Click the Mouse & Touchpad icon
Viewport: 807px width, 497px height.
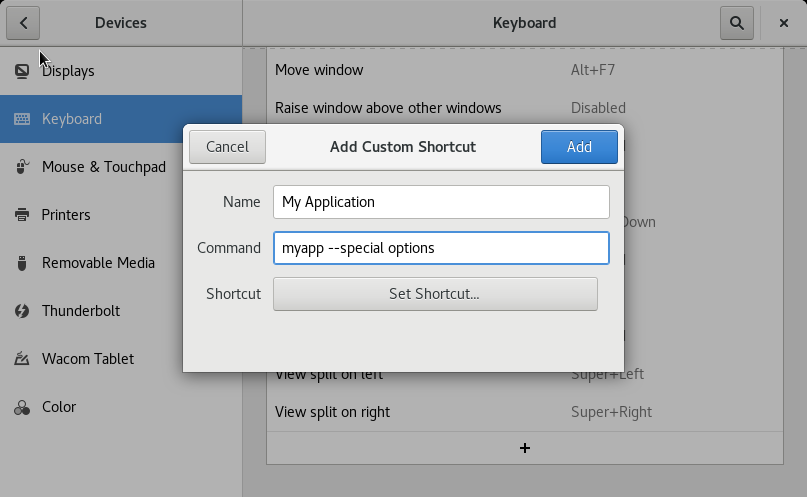click(x=22, y=167)
